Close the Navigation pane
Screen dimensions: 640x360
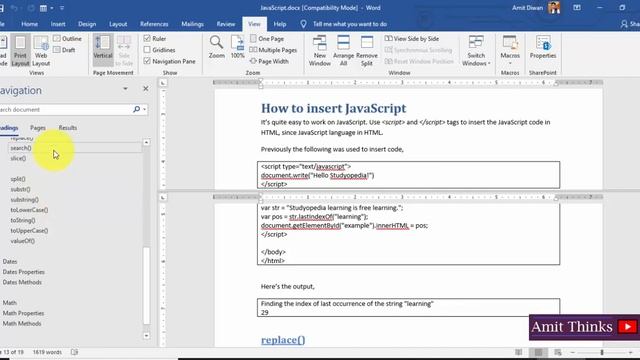(146, 89)
